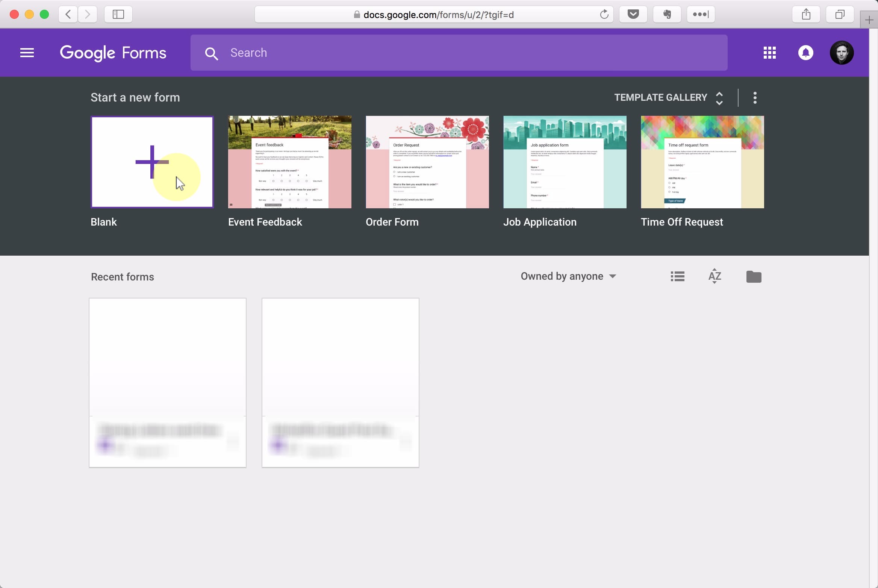Click the Evernote clipper extension
This screenshot has height=588, width=878.
tap(667, 14)
